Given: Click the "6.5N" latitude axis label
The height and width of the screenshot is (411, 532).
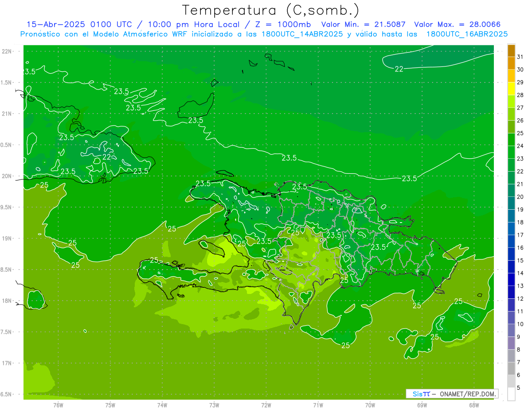Looking at the screenshot, I should (7, 394).
